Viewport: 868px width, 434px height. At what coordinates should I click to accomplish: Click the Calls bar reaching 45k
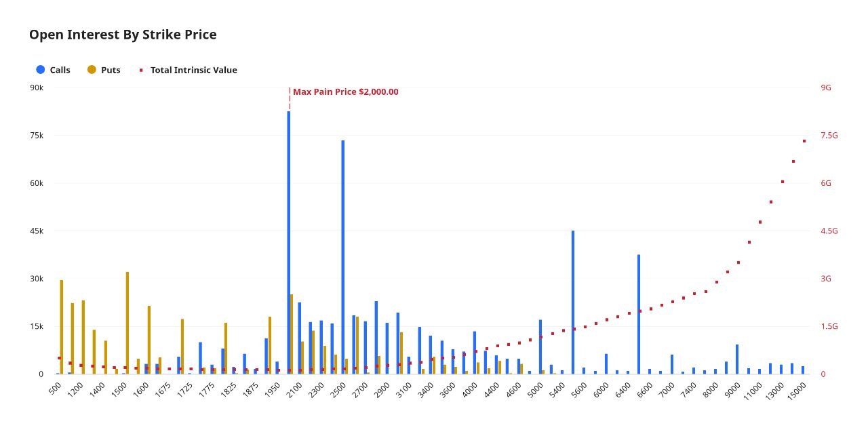[573, 302]
